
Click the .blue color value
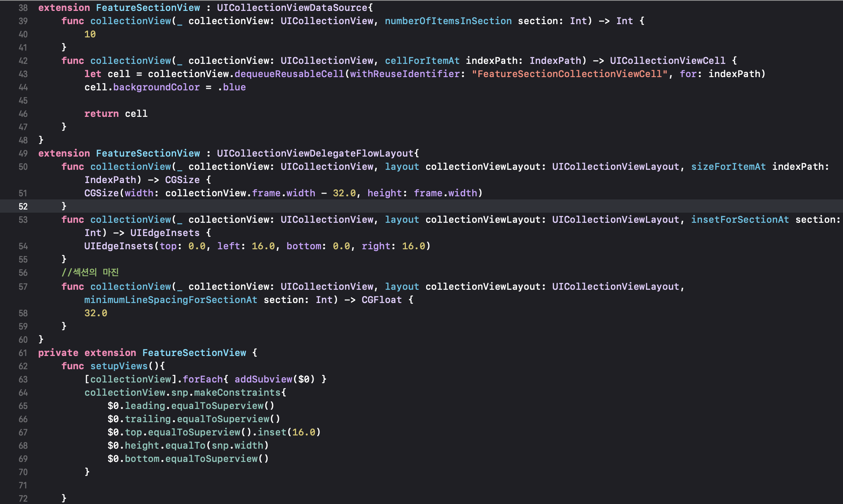232,87
